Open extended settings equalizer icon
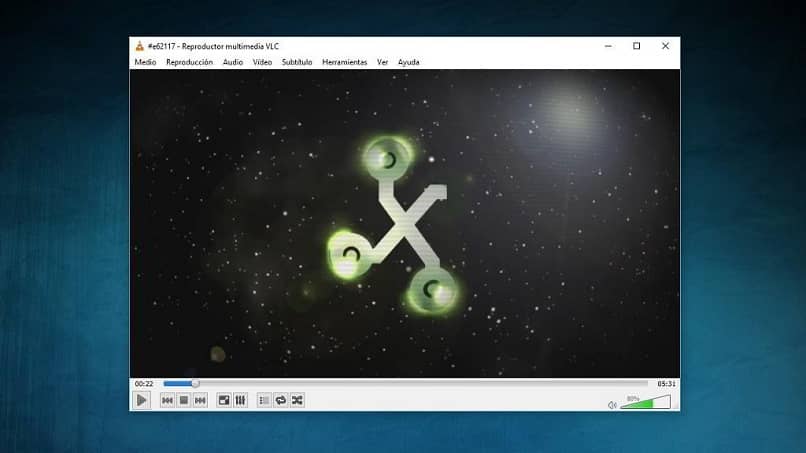 pos(240,400)
